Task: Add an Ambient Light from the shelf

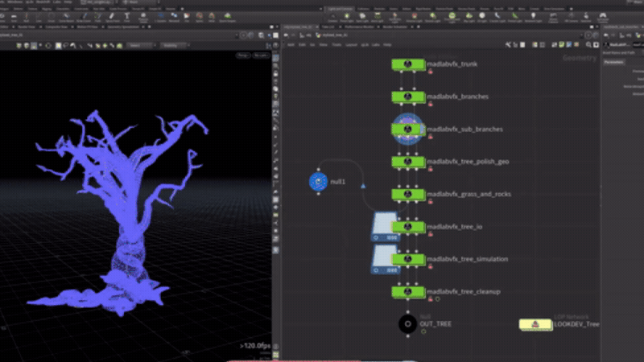Action: (x=533, y=18)
